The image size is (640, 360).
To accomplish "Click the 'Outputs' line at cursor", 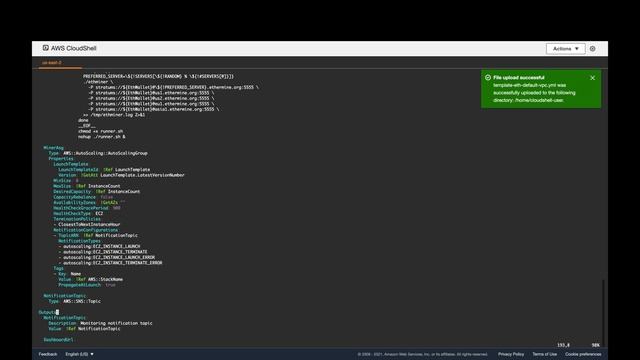I will (49, 312).
